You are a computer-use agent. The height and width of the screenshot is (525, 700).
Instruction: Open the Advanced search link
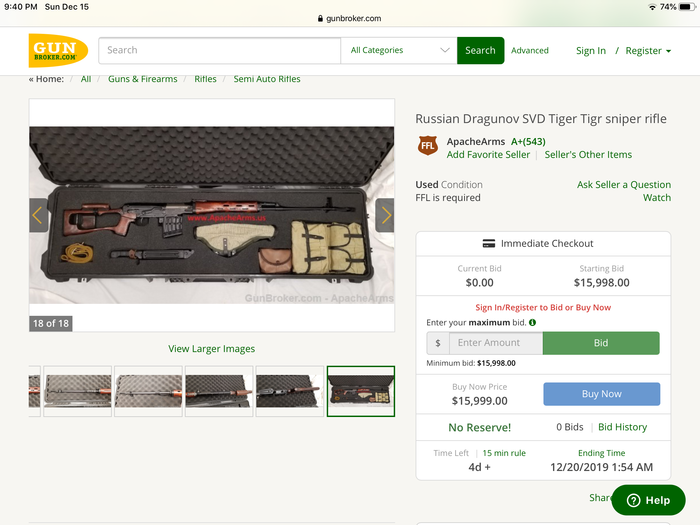pos(530,51)
